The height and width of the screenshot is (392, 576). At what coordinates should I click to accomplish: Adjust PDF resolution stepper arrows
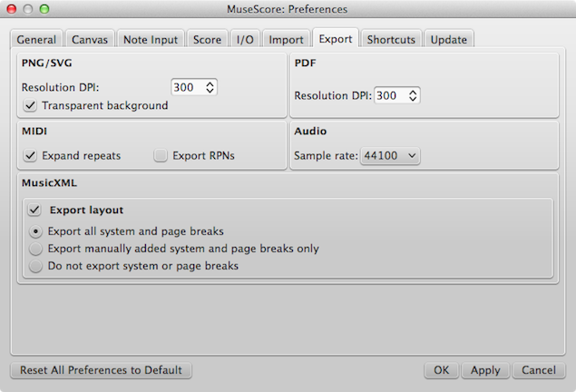pyautogui.click(x=413, y=96)
